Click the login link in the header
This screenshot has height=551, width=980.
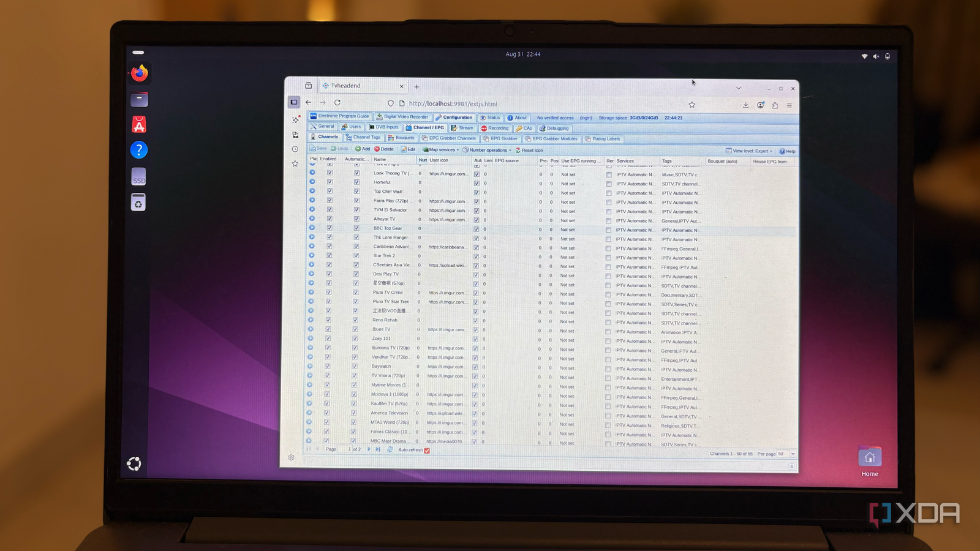586,118
